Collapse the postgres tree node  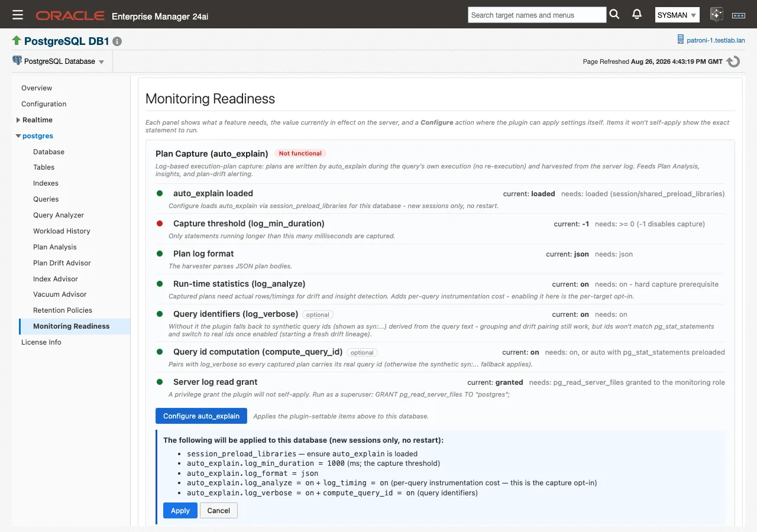coord(18,136)
